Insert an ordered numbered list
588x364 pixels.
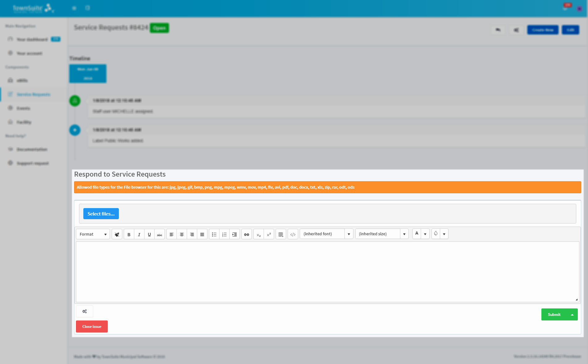[224, 234]
